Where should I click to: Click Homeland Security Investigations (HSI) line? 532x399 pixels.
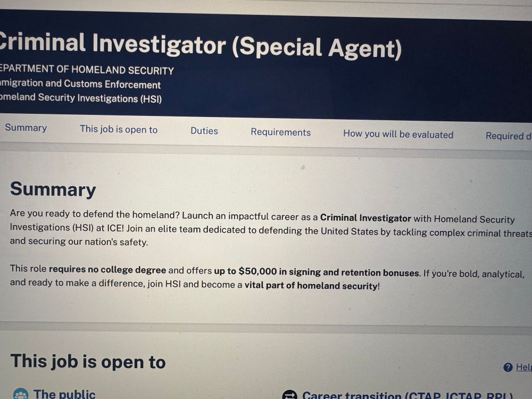[x=81, y=98]
